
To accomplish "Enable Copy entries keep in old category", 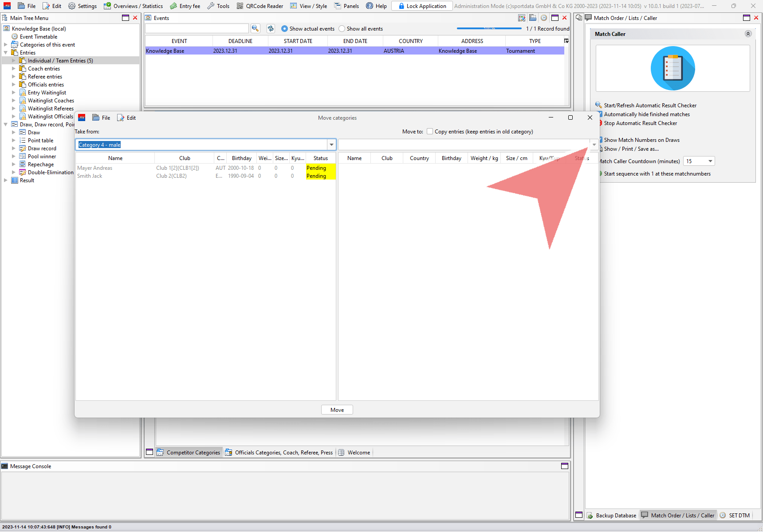I will [x=430, y=131].
